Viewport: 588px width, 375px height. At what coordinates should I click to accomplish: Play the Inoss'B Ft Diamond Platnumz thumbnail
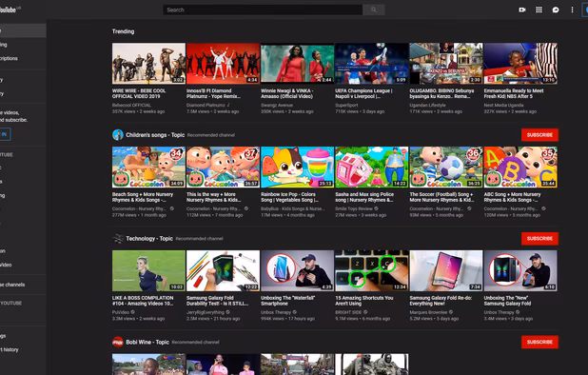coord(223,64)
